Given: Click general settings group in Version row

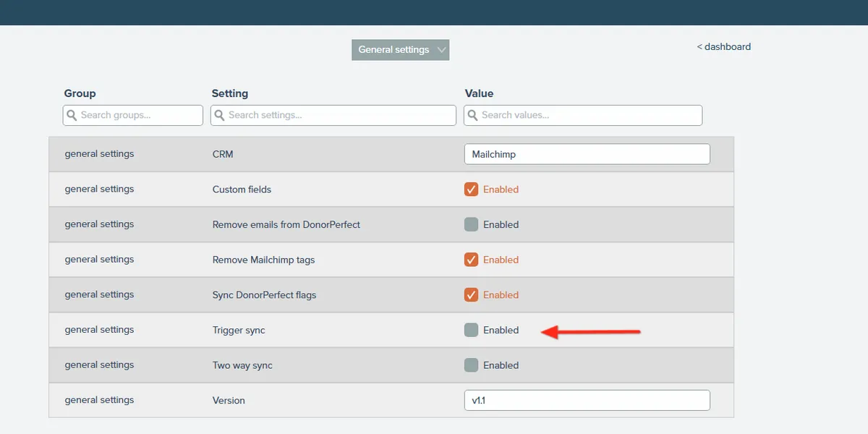Looking at the screenshot, I should coord(99,399).
